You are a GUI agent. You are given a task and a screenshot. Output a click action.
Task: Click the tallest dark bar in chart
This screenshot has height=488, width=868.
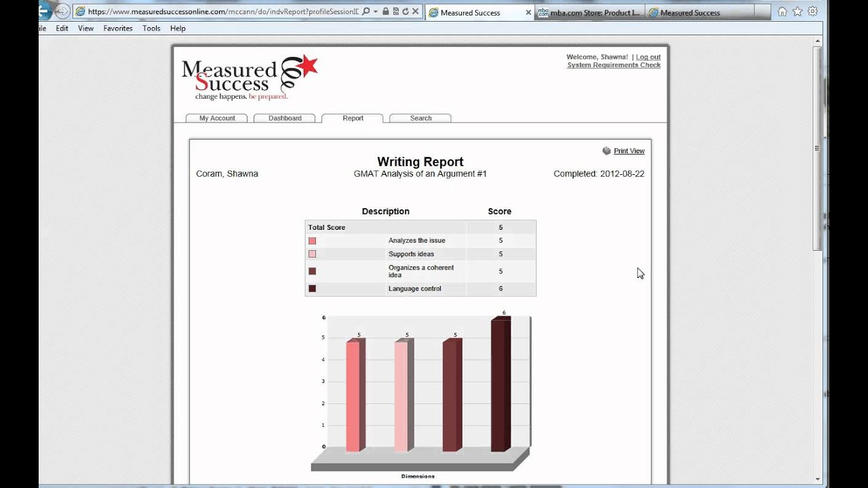tap(500, 385)
